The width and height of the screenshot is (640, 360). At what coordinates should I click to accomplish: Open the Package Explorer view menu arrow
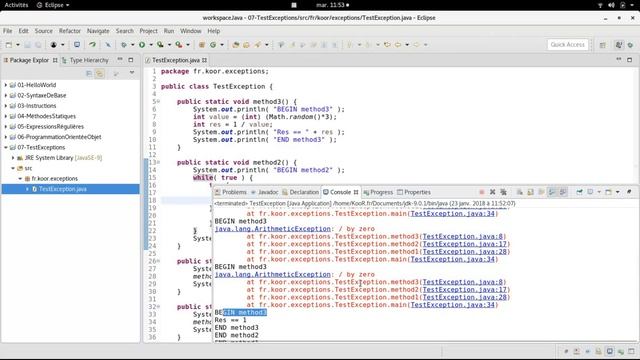click(132, 73)
